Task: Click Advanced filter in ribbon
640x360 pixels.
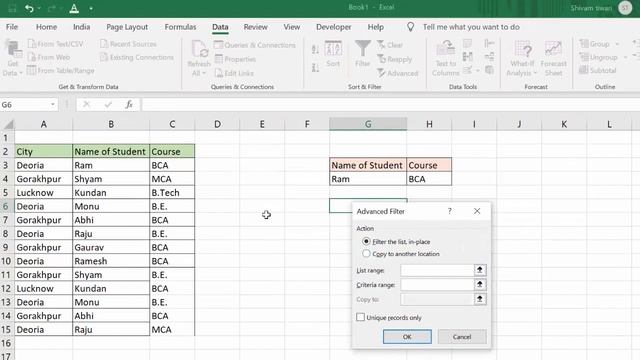Action: coord(398,73)
